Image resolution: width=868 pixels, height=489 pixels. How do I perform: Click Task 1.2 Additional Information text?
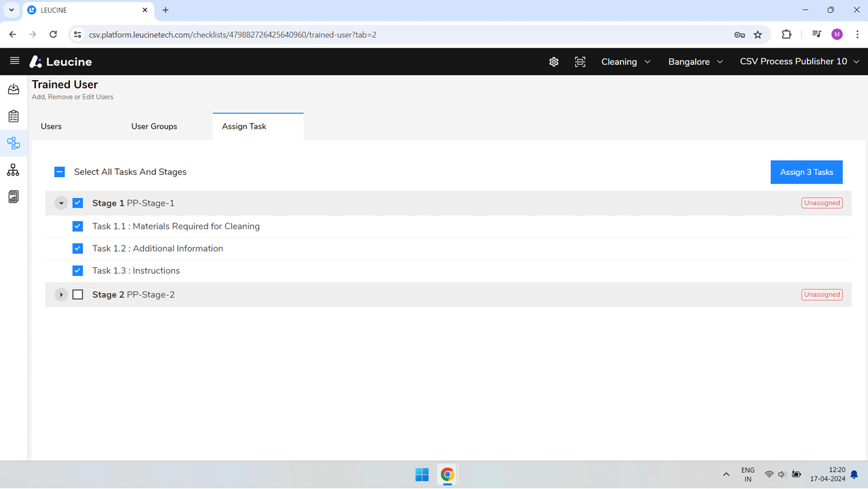click(x=158, y=248)
